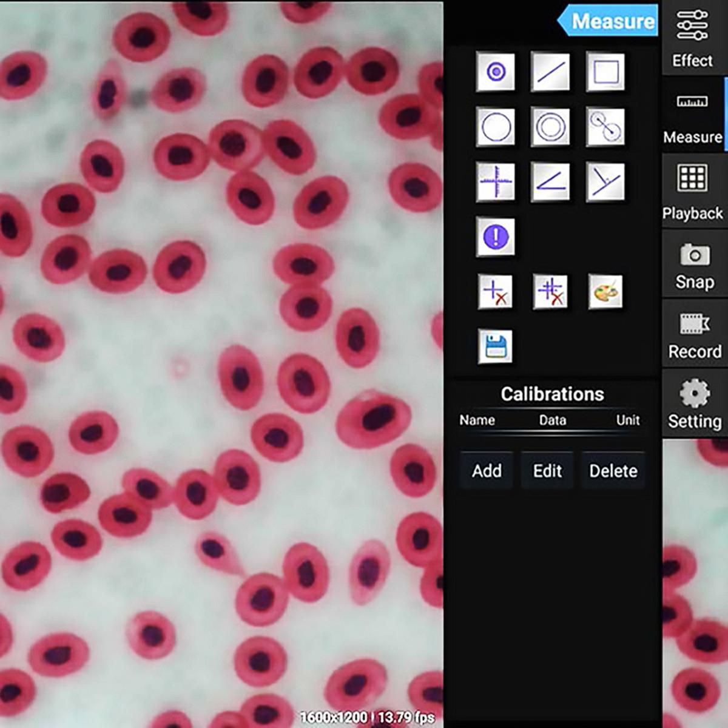Delete the selected calibration
The image size is (728, 728).
[x=613, y=471]
